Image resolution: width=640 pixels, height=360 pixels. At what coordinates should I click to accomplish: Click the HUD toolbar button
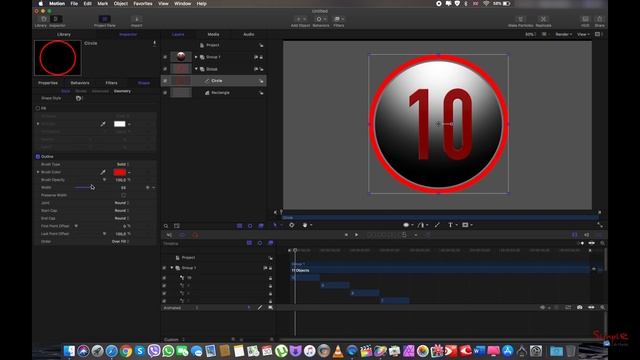point(585,19)
